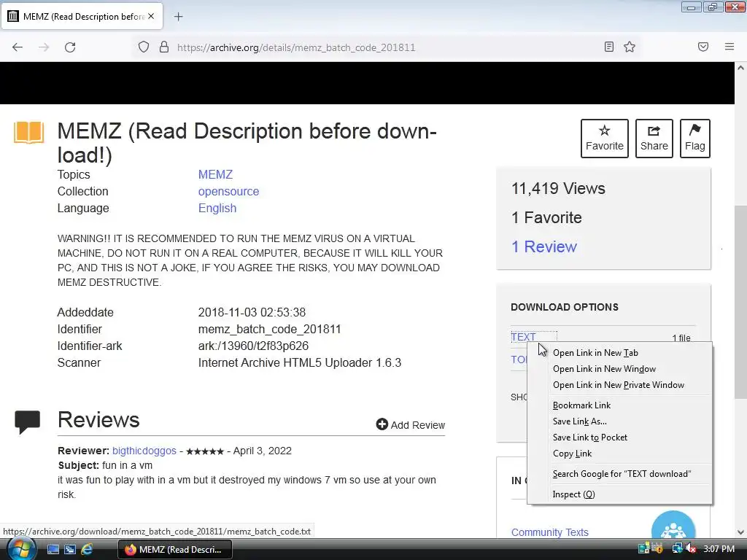Click the forward navigation arrow
747x560 pixels.
pyautogui.click(x=44, y=47)
